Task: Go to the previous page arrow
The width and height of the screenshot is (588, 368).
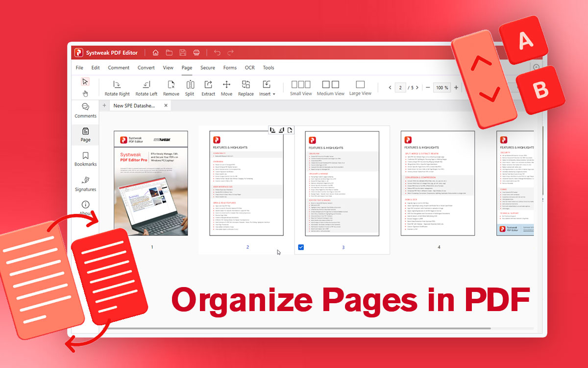Action: coord(390,88)
